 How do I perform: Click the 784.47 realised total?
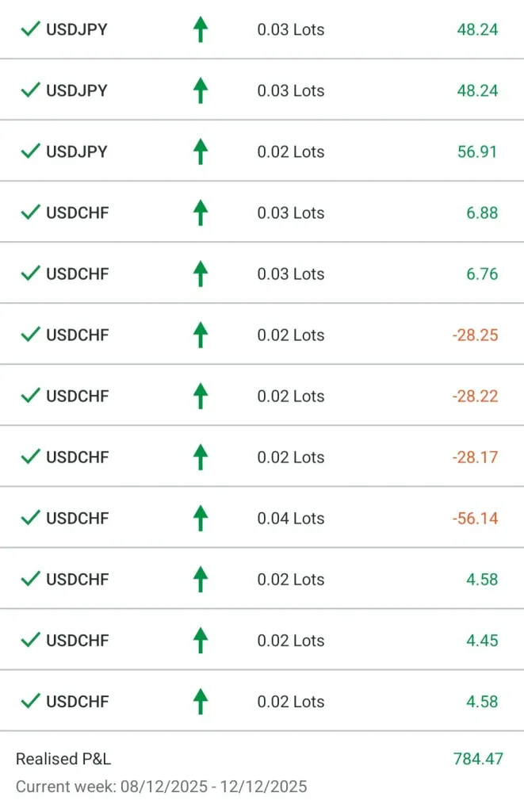coord(478,759)
